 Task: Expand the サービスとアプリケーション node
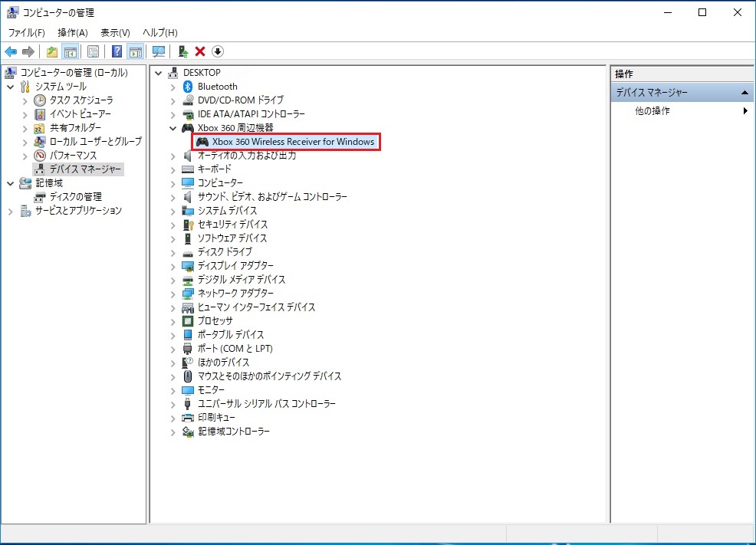tap(10, 211)
